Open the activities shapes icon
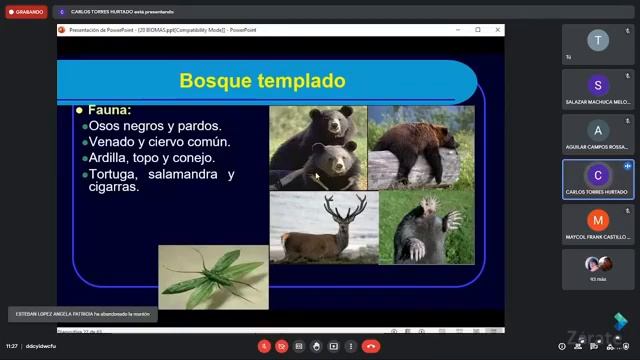The width and height of the screenshot is (640, 360). [610, 347]
